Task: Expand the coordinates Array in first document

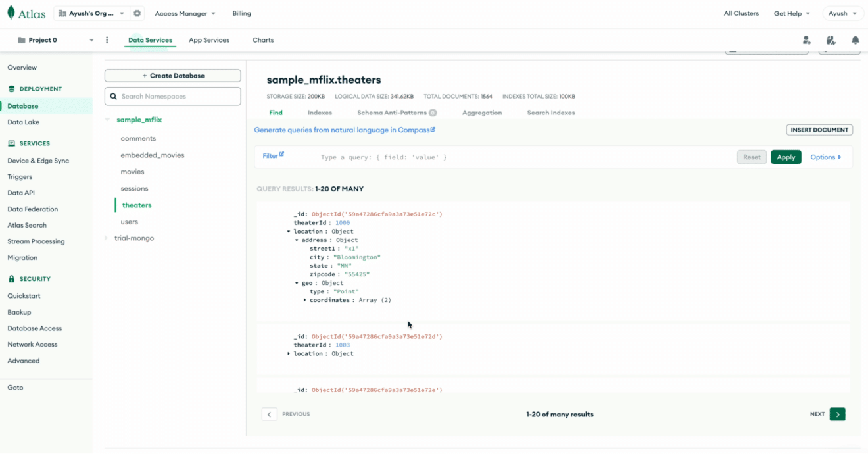Action: pyautogui.click(x=304, y=300)
